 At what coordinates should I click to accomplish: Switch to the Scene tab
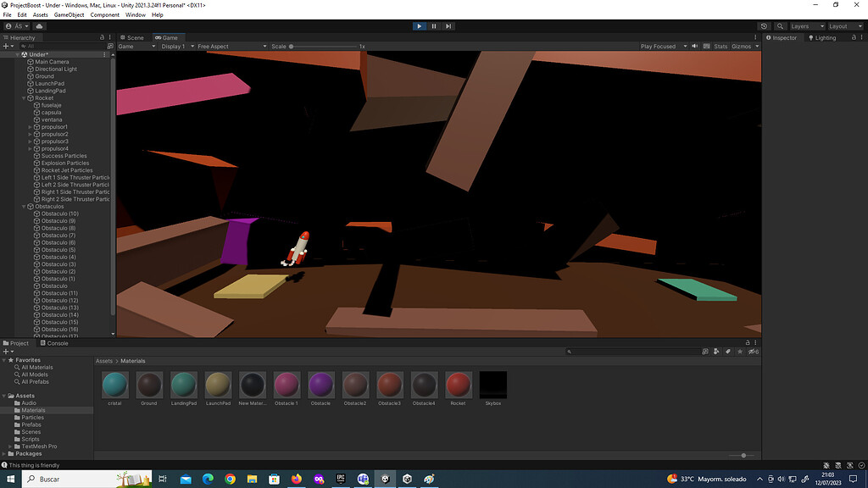tap(133, 37)
